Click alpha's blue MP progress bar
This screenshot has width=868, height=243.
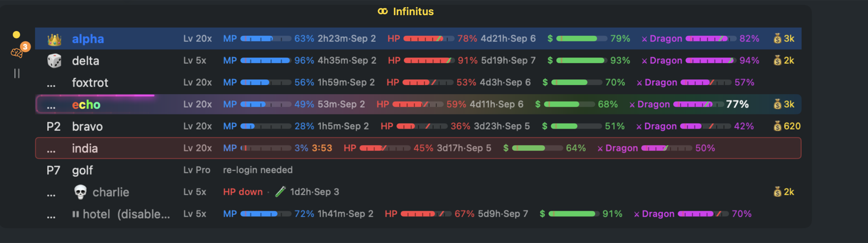(x=266, y=39)
